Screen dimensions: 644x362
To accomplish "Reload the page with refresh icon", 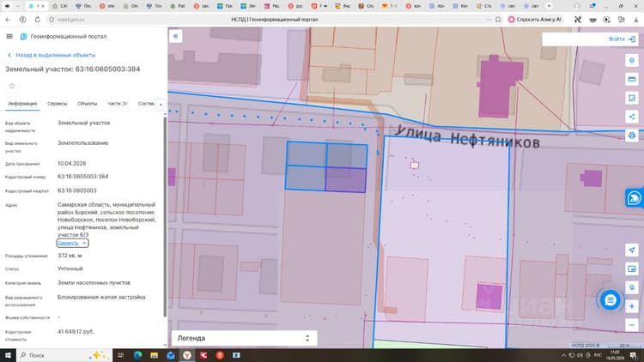I will pos(38,19).
